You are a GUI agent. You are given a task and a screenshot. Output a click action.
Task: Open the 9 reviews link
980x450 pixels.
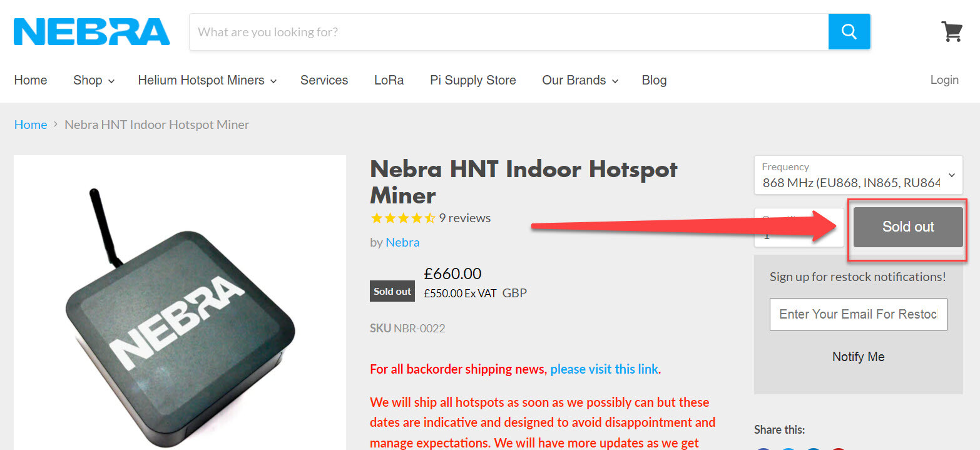[x=464, y=218]
